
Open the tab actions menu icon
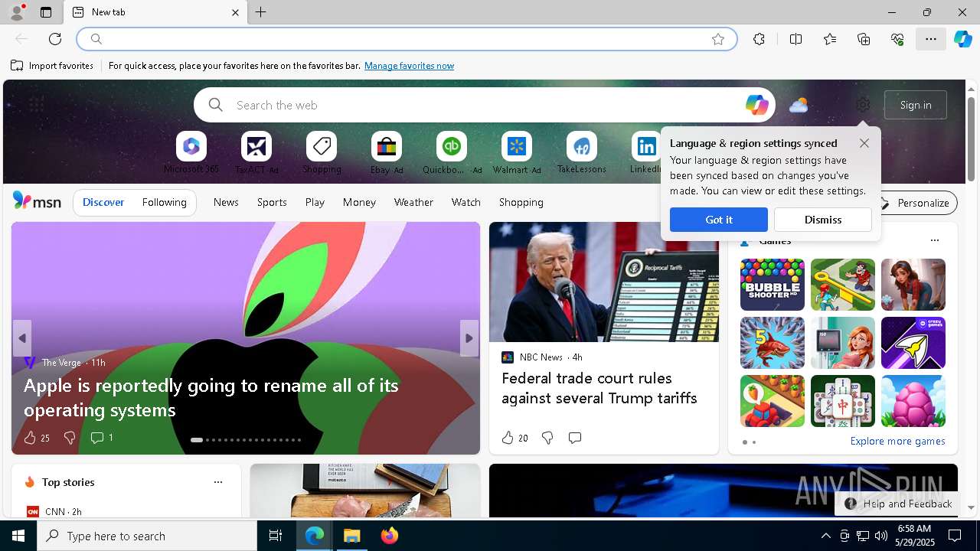tap(46, 12)
